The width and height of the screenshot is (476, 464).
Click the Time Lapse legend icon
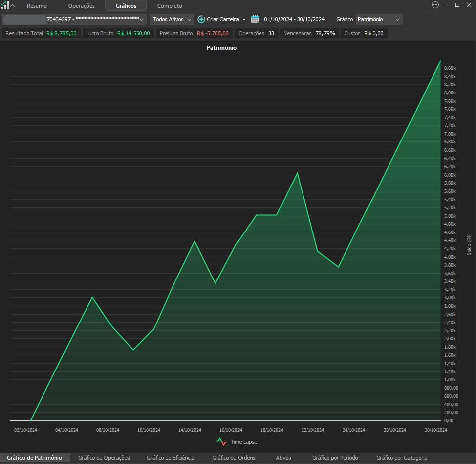[222, 442]
